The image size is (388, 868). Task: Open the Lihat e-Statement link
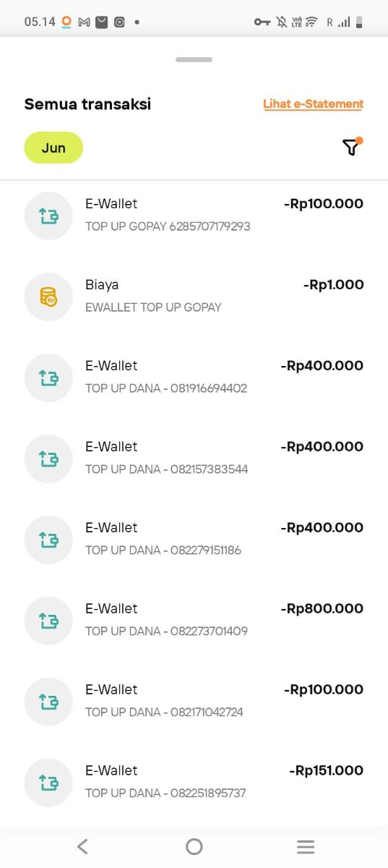tap(313, 104)
